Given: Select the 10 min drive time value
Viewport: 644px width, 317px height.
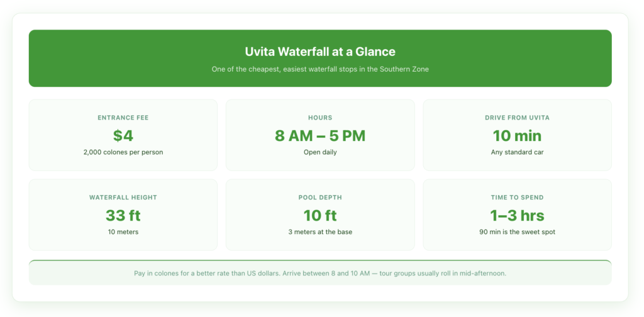Looking at the screenshot, I should 517,135.
